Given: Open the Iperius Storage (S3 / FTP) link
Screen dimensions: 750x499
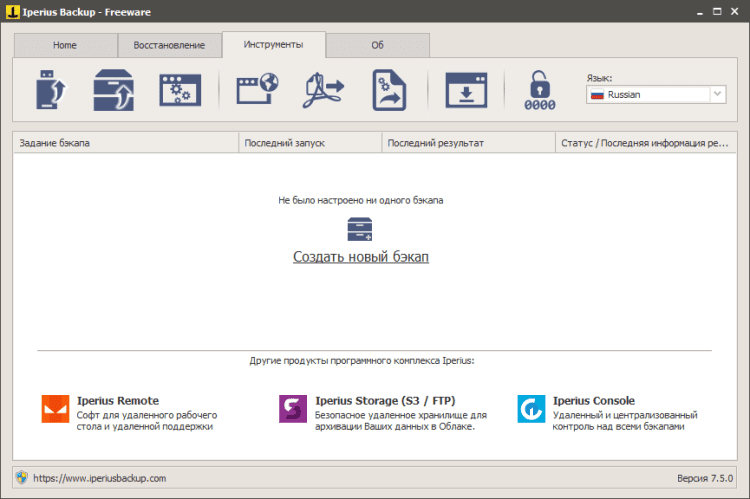Looking at the screenshot, I should point(385,400).
